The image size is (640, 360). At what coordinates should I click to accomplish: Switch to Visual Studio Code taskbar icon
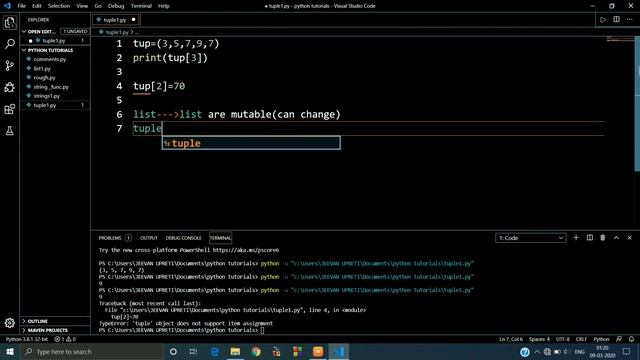[338, 351]
